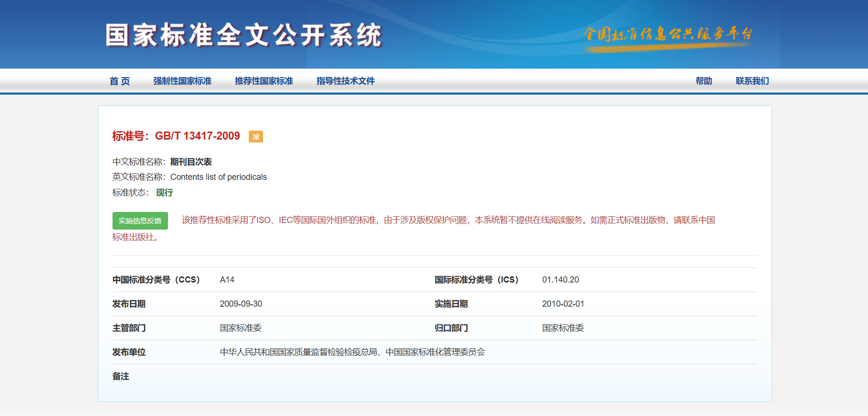Image resolution: width=868 pixels, height=416 pixels.
Task: Open the 强制性国家标准 menu item
Action: point(182,81)
